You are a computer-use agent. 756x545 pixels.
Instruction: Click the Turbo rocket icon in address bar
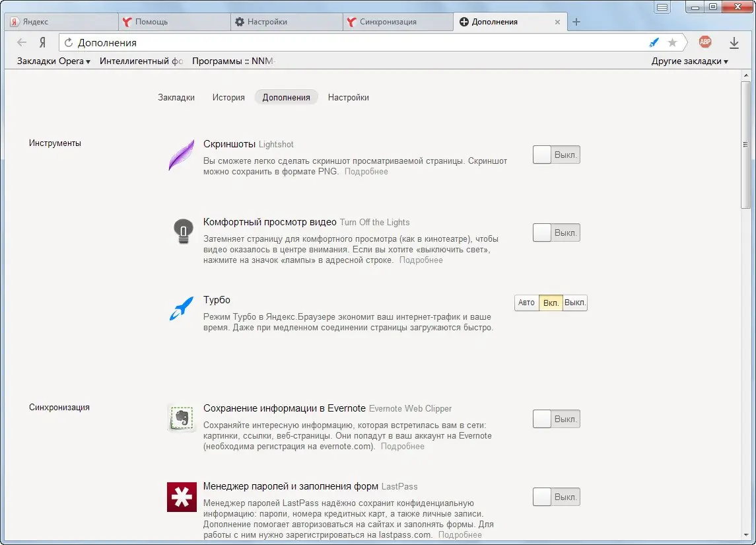pos(654,42)
